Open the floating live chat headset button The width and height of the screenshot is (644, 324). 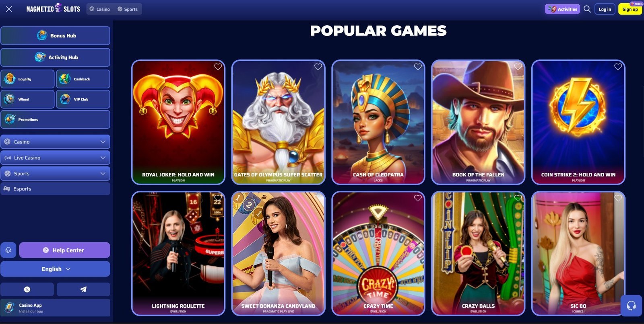click(631, 306)
